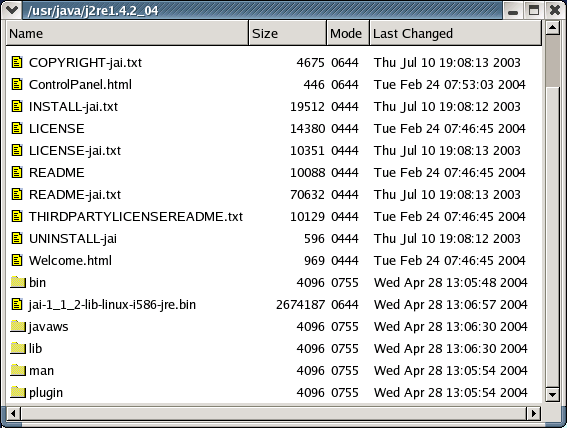Click the size value 10129

(x=307, y=217)
